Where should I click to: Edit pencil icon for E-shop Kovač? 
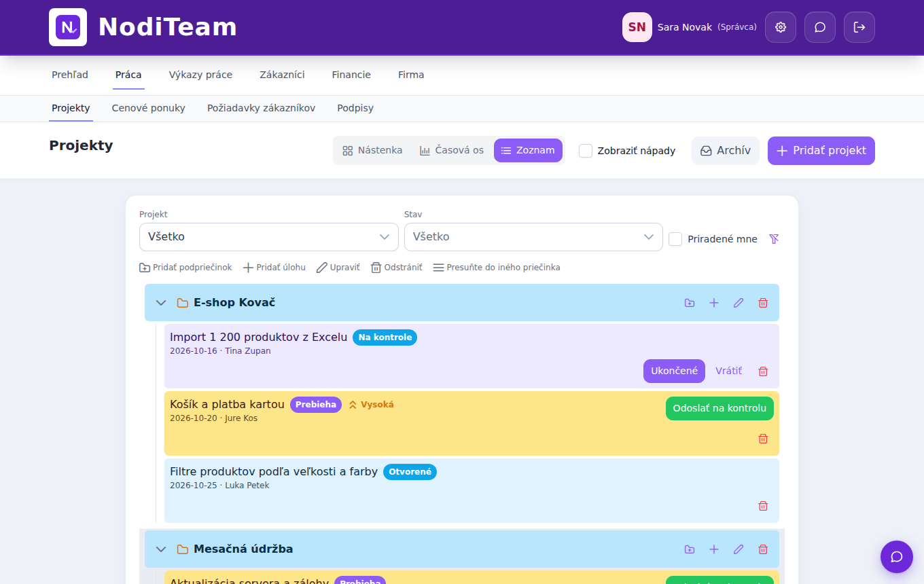tap(739, 303)
